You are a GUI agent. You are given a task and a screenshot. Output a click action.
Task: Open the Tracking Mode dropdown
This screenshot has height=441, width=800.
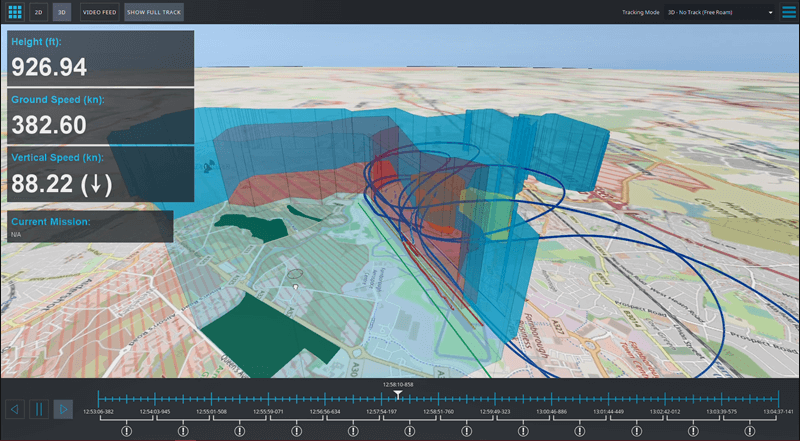pos(720,12)
